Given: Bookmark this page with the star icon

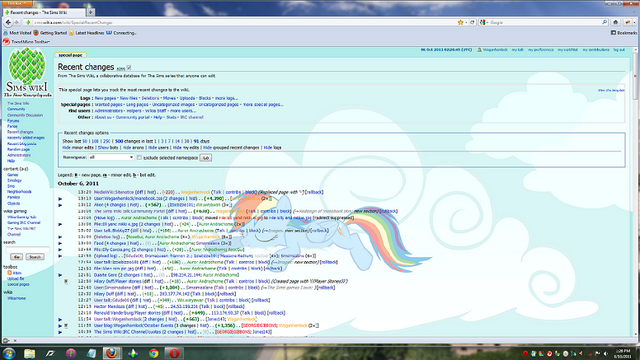Looking at the screenshot, I should click(x=460, y=22).
